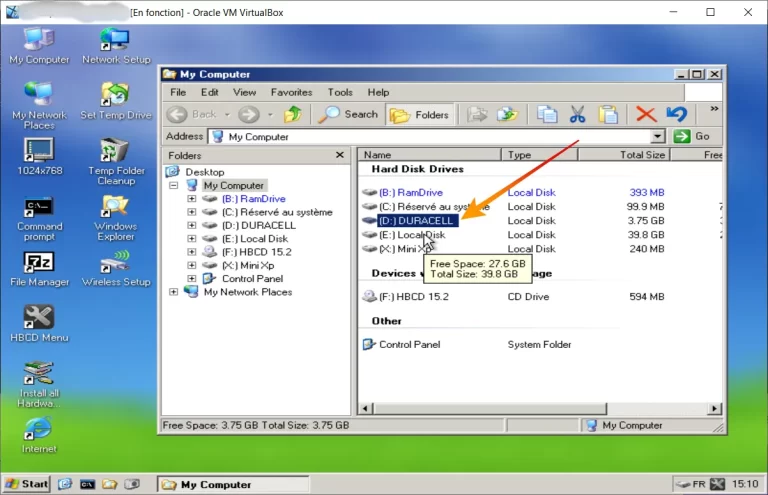The image size is (768, 495).
Task: Toggle the Folders pane button
Action: click(420, 115)
